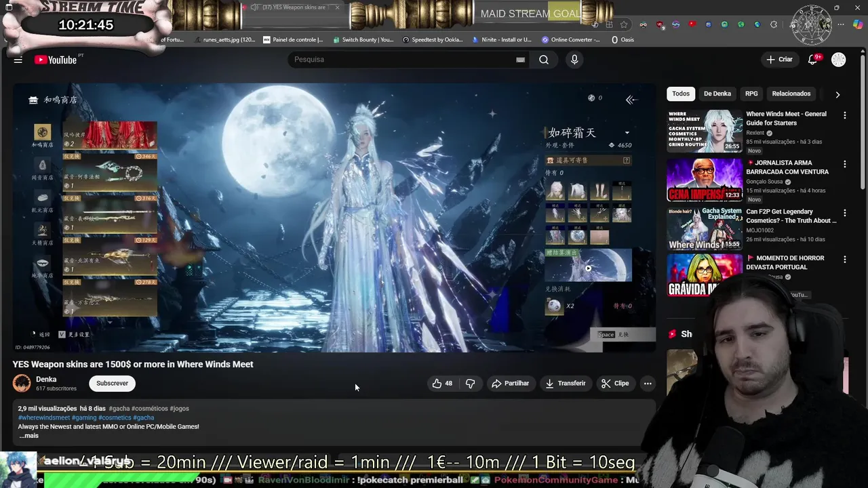Click the video title text
868x488 pixels.
133,365
